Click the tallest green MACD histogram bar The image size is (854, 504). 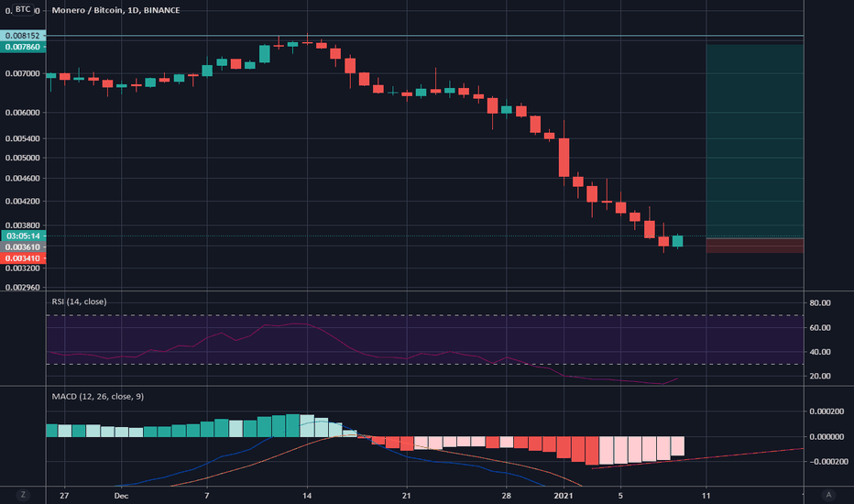292,425
